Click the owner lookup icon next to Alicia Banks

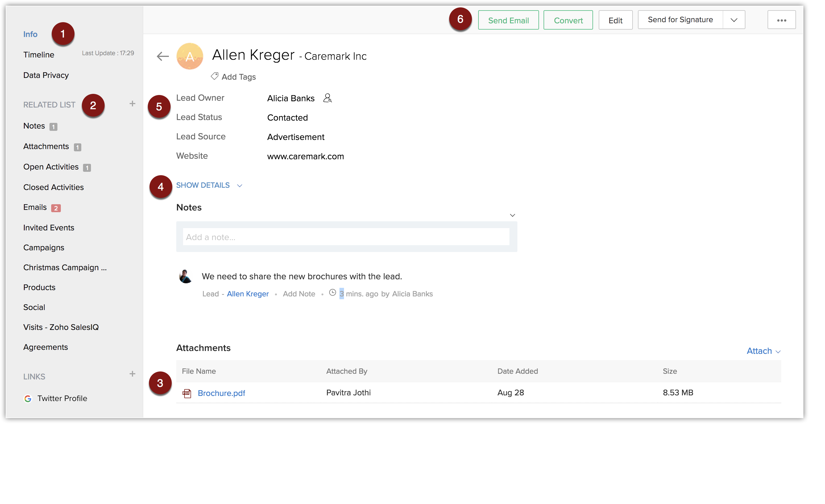coord(327,98)
